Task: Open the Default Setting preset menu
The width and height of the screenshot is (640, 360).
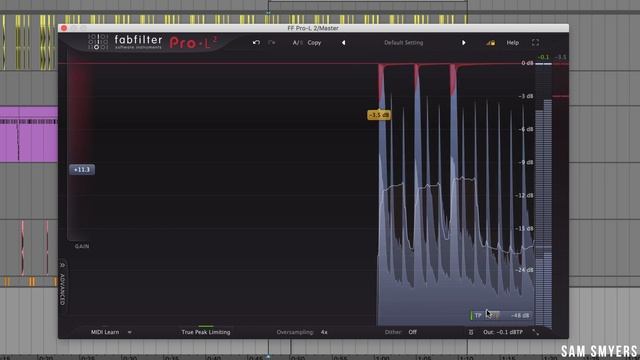Action: point(403,42)
